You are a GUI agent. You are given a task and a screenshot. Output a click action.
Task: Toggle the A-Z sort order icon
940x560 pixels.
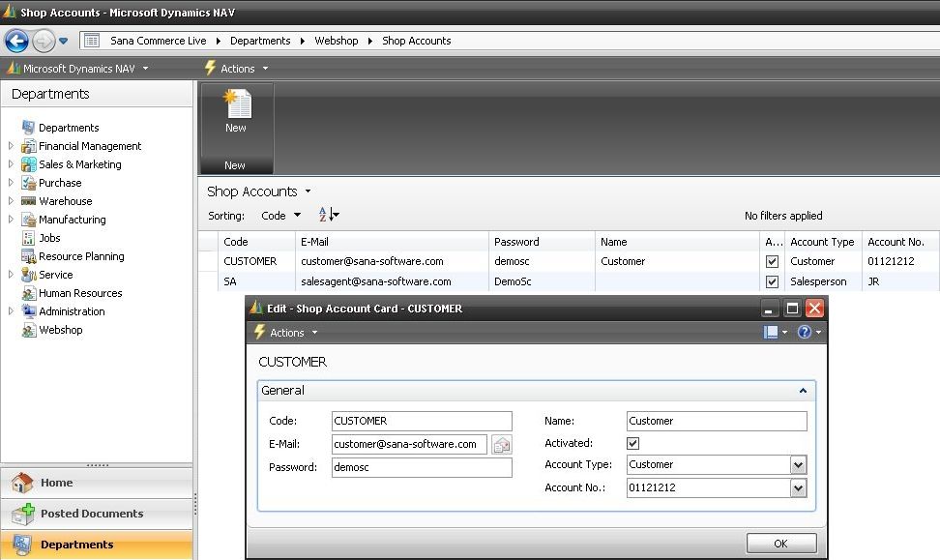tap(329, 214)
